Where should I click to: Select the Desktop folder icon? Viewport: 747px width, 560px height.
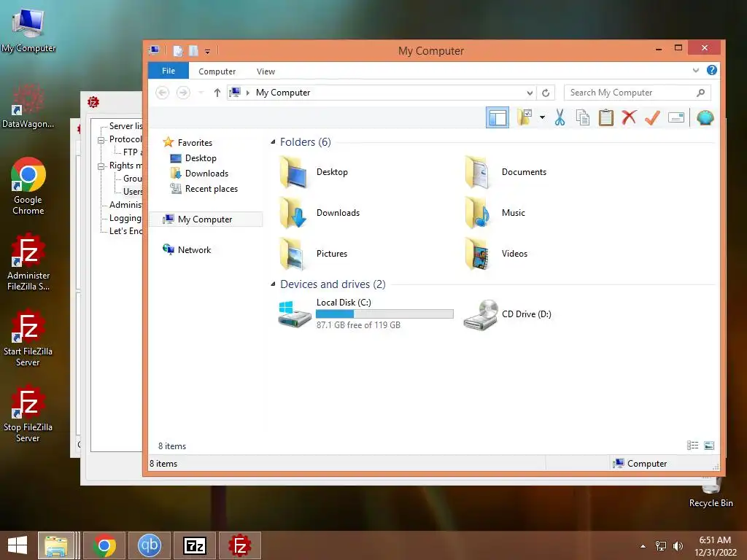pyautogui.click(x=293, y=172)
